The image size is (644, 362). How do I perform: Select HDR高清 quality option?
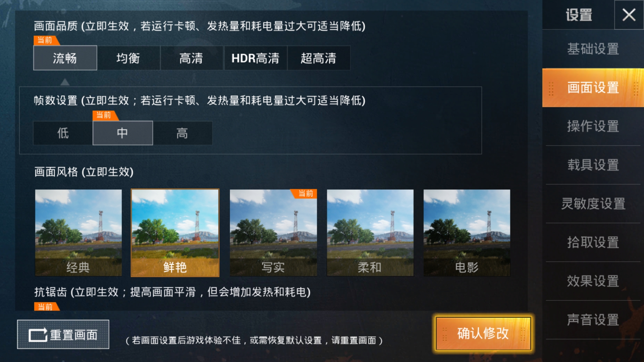click(x=255, y=58)
